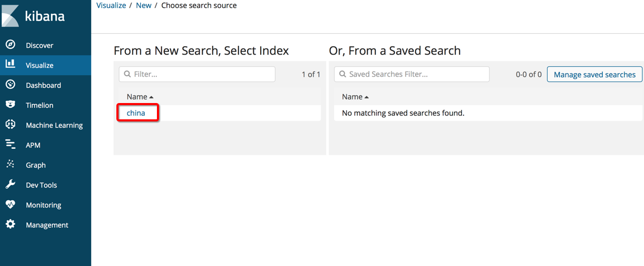Sort index list by Name arrow

pos(152,97)
